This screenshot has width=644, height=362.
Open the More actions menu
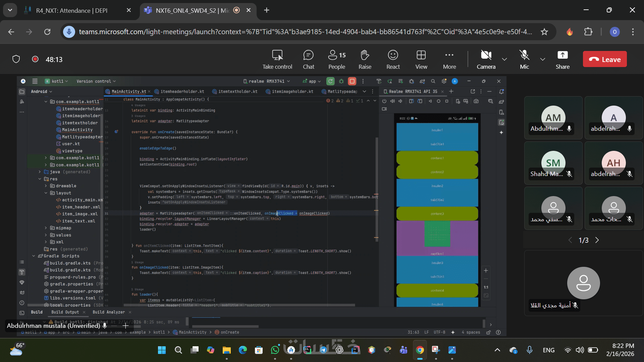point(449,59)
